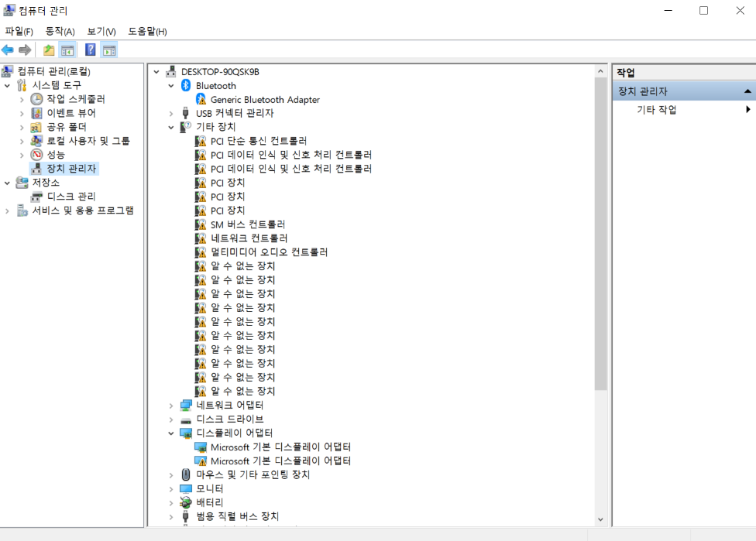Select first Microsoft 기본 디스플레이 어댑터 entry
Viewport: 756px width, 541px height.
[x=280, y=447]
